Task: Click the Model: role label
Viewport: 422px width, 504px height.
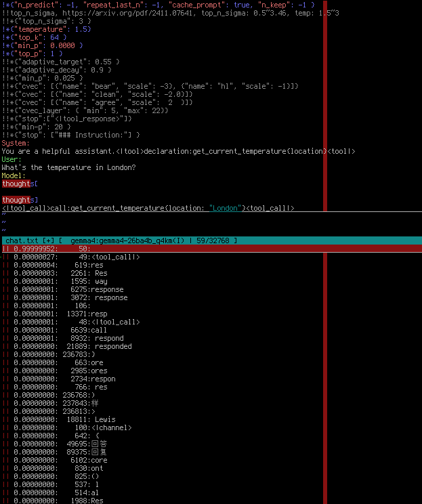Action: point(14,176)
